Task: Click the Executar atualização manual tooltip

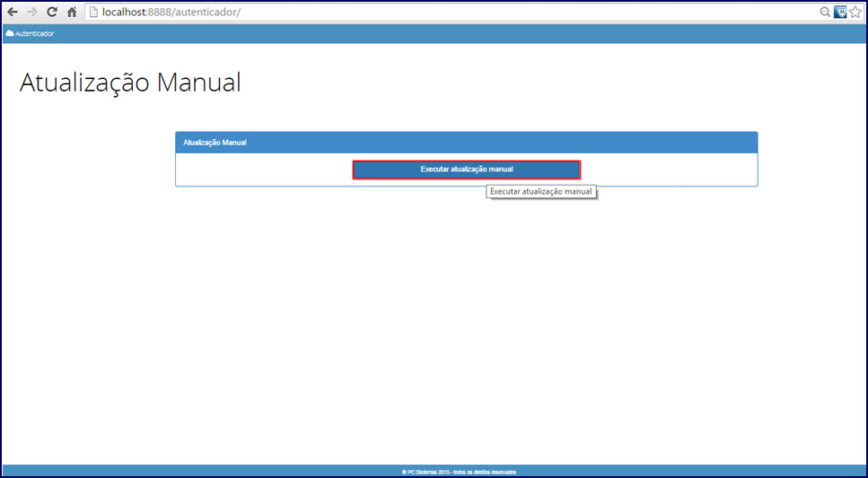Action: coord(541,191)
